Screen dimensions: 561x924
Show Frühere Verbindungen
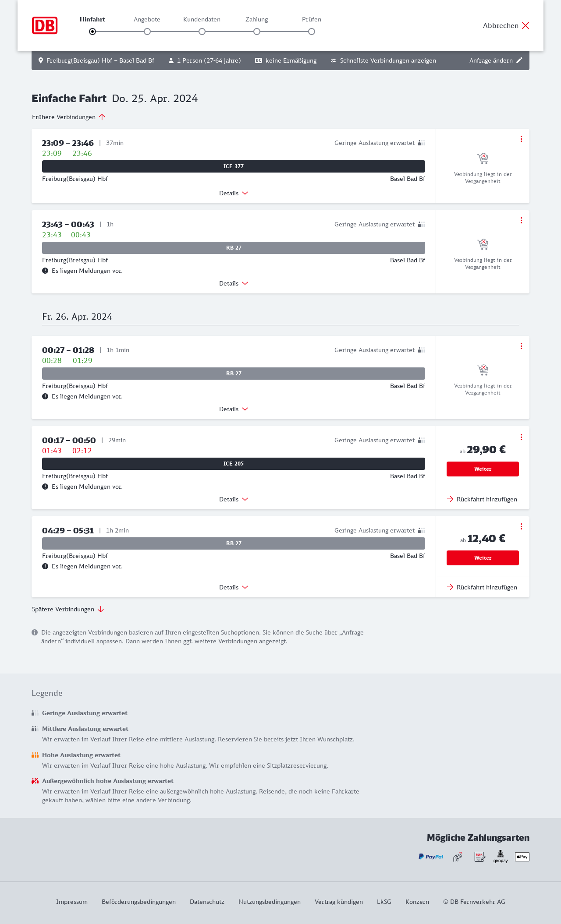pos(69,117)
